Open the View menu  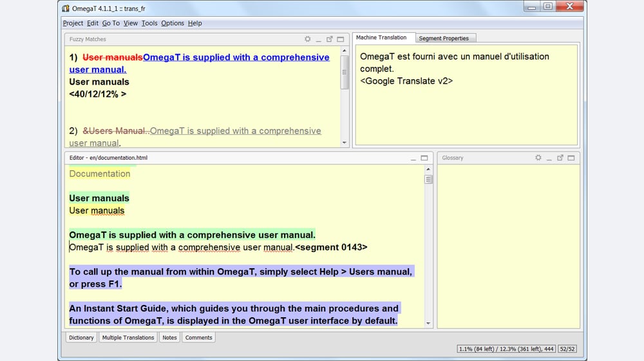[x=131, y=23]
